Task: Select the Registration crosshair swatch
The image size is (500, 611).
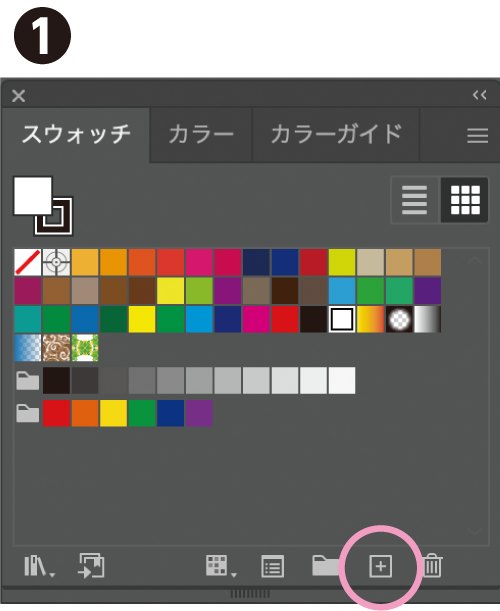Action: point(57,262)
